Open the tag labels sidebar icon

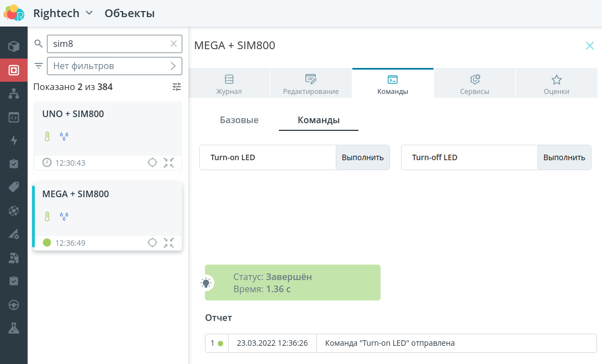(x=14, y=187)
